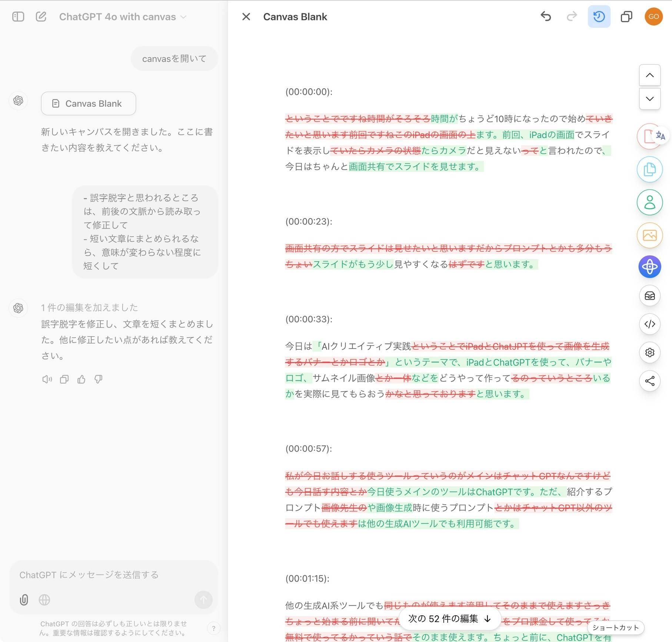The width and height of the screenshot is (672, 642).
Task: Click the (00:00:57): timestamp
Action: coord(309,449)
